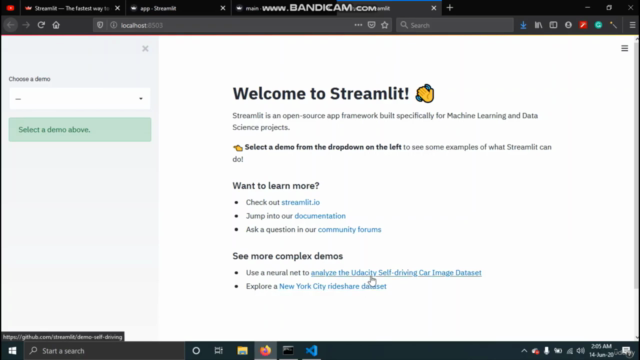The image size is (640, 360).
Task: Close the Streamlit sidebar with X
Action: (145, 49)
